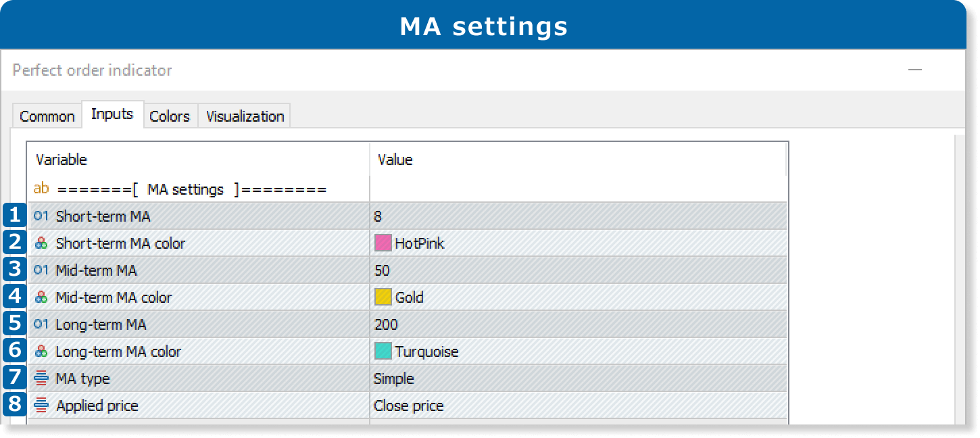Viewport: 980px width, 438px height.
Task: Minimize the Perfect order indicator window
Action: [x=915, y=70]
